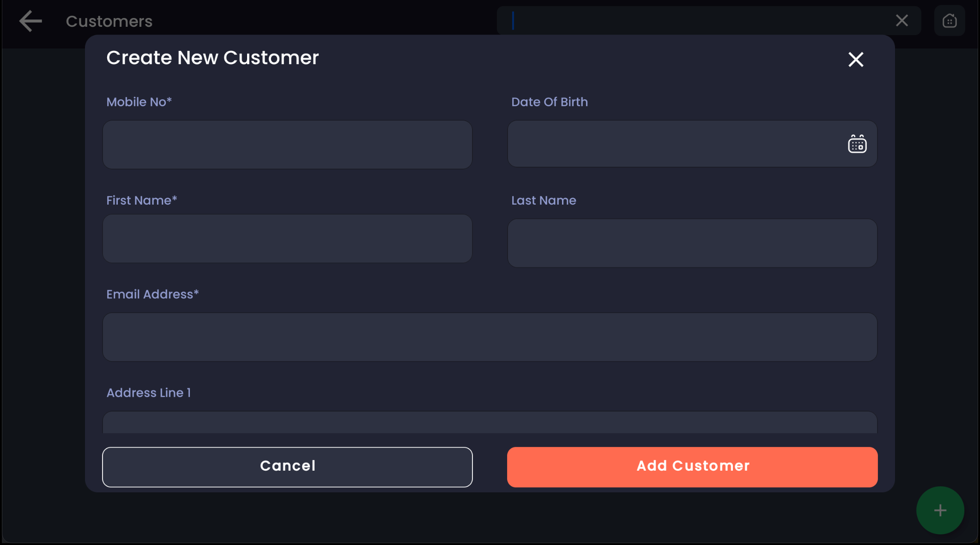Image resolution: width=980 pixels, height=545 pixels.
Task: Open the Date Of Birth calendar picker
Action: (x=857, y=144)
